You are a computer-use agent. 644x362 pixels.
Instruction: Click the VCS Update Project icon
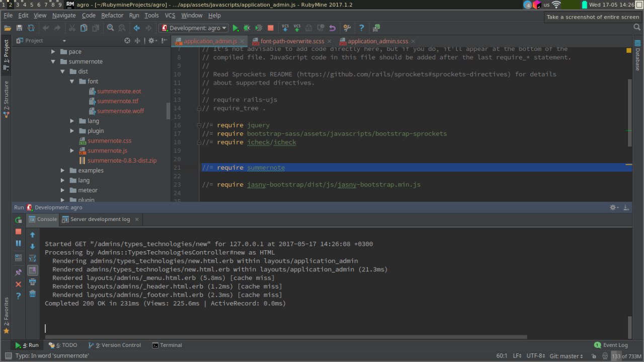(x=285, y=28)
